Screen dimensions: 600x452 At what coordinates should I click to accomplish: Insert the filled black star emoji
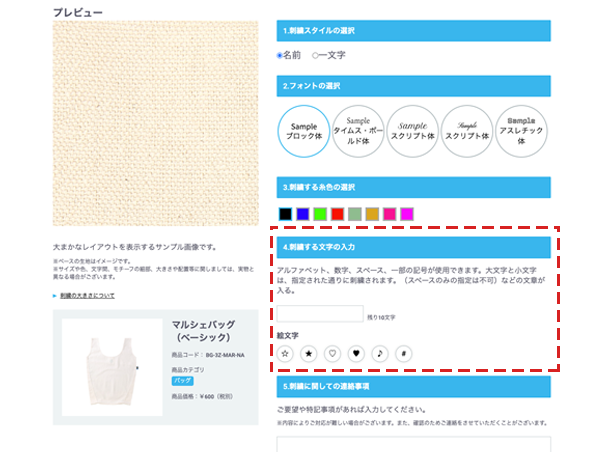308,353
